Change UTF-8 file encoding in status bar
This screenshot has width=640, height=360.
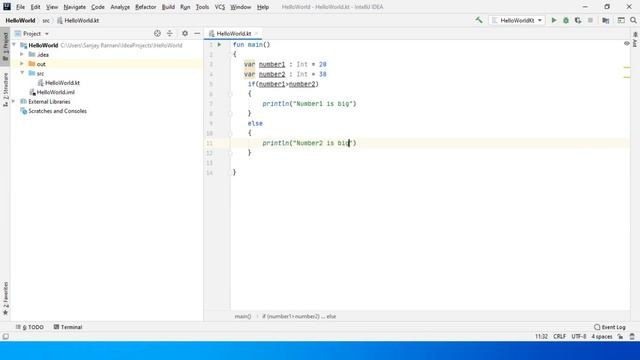click(578, 337)
